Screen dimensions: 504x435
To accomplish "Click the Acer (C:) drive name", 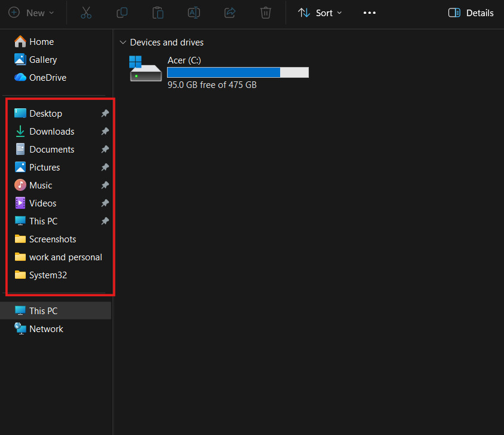I will click(x=184, y=60).
